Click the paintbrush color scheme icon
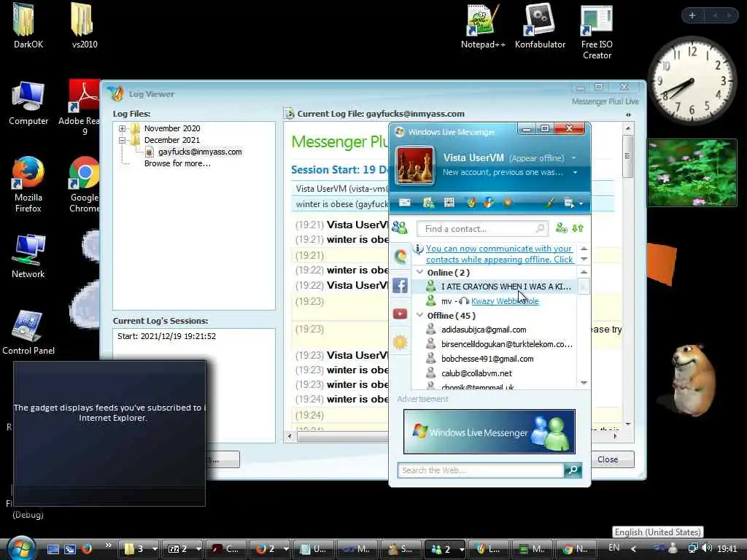747x560 pixels. [x=550, y=203]
